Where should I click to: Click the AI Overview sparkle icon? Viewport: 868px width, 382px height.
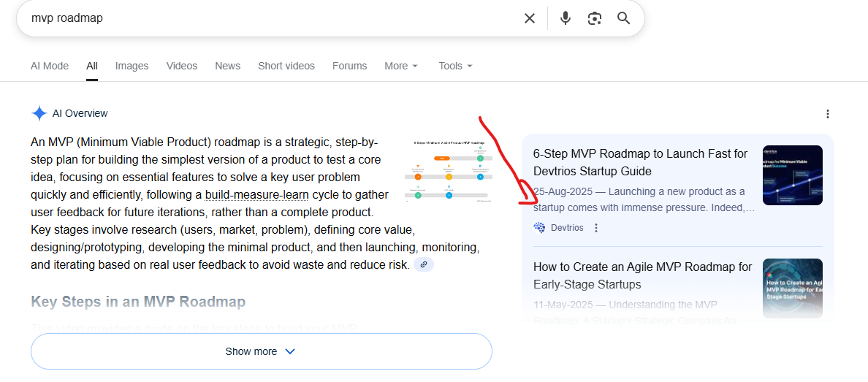point(39,113)
